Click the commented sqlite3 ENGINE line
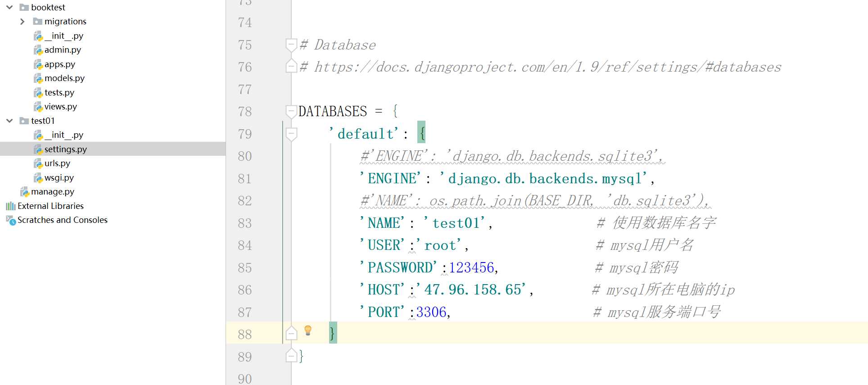 (512, 156)
